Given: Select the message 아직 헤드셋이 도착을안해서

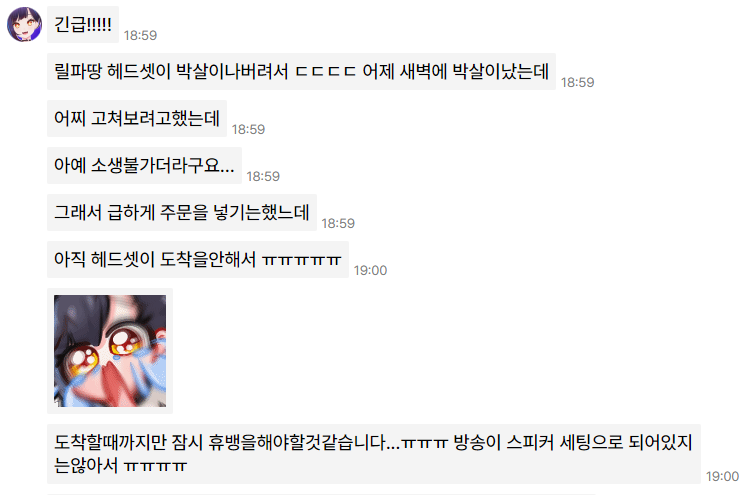Looking at the screenshot, I should [198, 260].
